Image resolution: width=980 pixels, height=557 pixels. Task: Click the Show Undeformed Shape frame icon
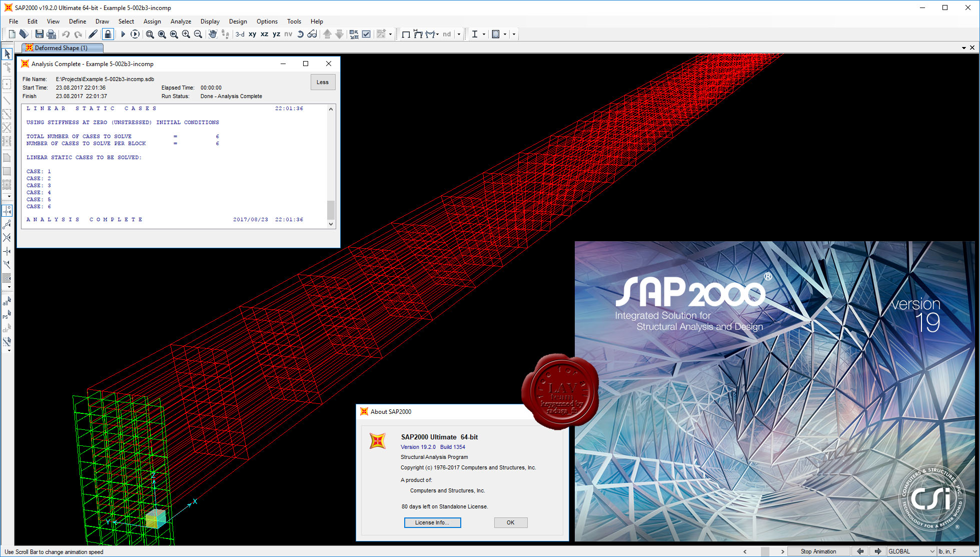[x=406, y=34]
